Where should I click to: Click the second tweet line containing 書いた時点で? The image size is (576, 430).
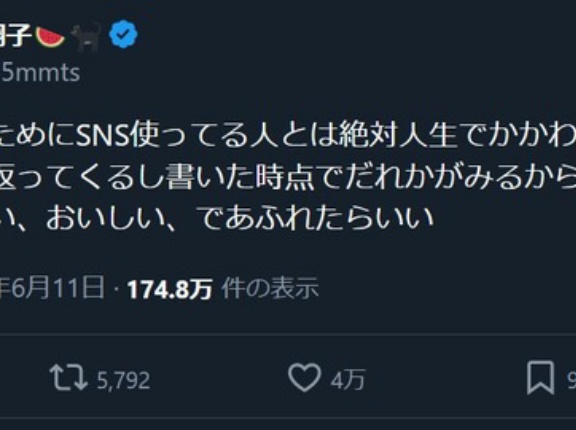pos(288,177)
